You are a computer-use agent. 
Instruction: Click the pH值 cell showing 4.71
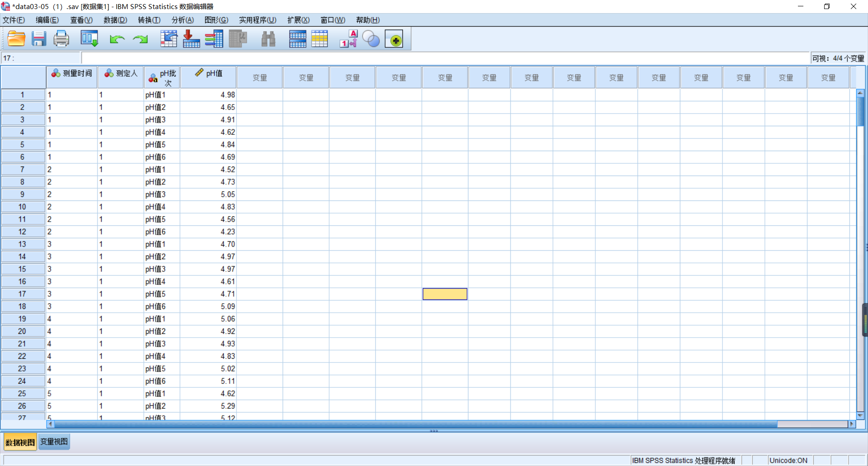pos(208,294)
